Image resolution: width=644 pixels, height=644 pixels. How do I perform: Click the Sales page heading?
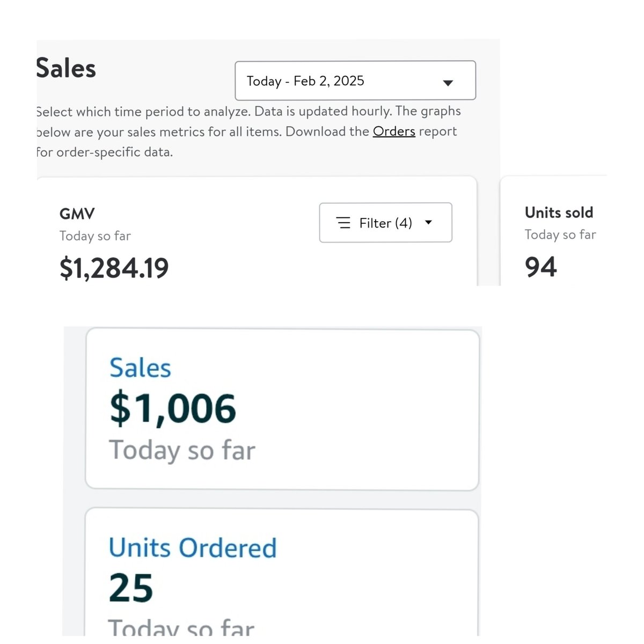[66, 69]
